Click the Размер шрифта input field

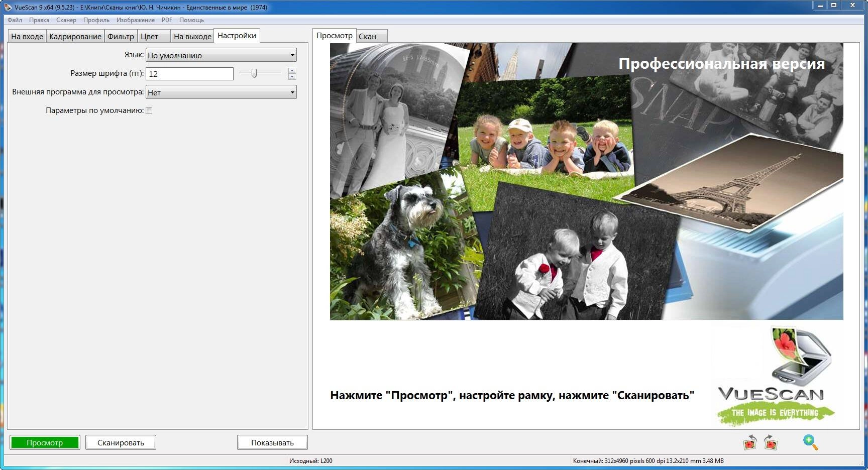[x=189, y=74]
